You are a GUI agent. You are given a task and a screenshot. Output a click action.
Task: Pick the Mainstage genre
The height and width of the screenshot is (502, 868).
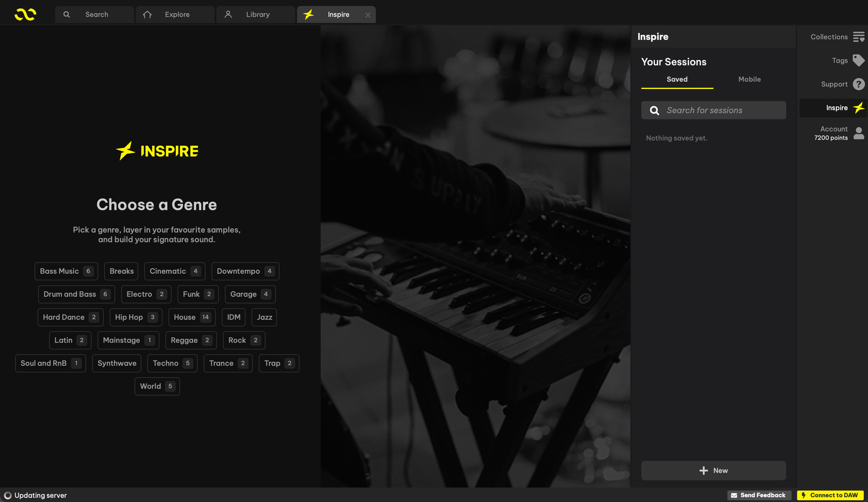(x=129, y=340)
